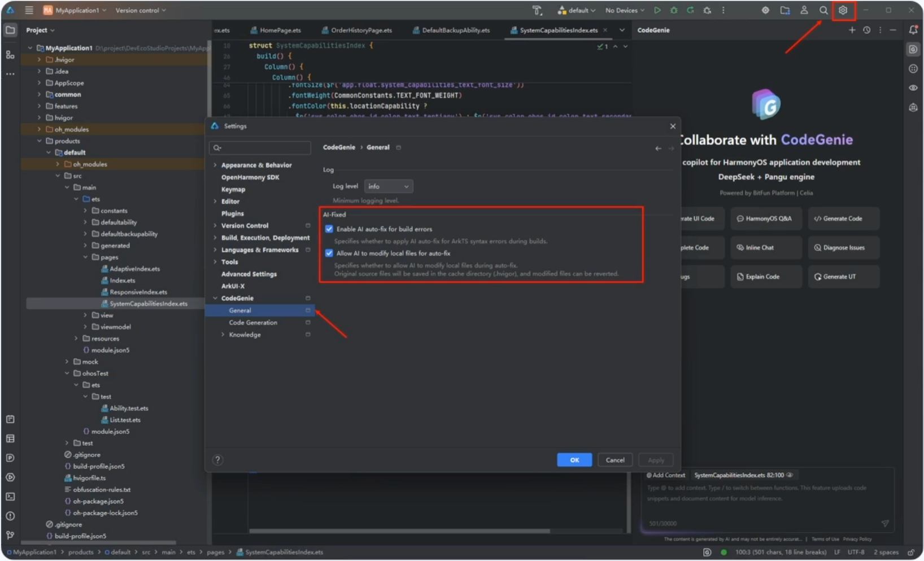924x561 pixels.
Task: Click Add Context in CodeGenie
Action: point(666,475)
